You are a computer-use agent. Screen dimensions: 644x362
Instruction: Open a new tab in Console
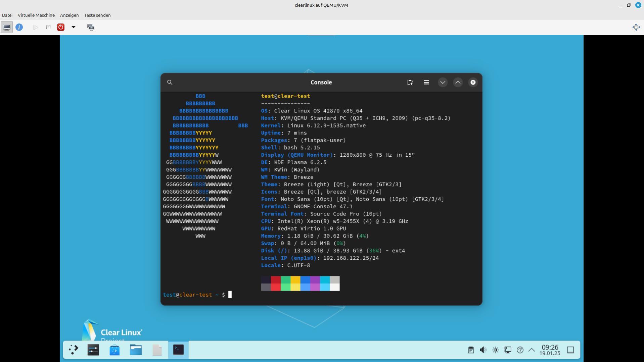pyautogui.click(x=410, y=82)
